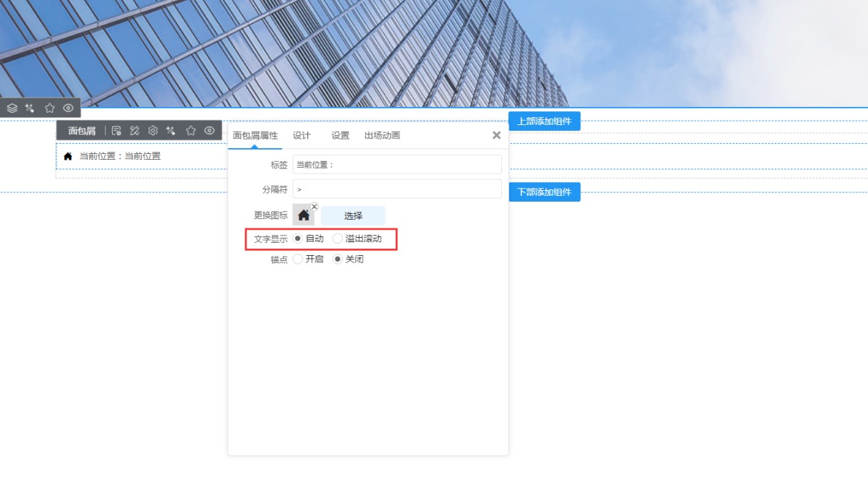
Task: Remove the home icon using its small X badge
Action: pyautogui.click(x=314, y=207)
